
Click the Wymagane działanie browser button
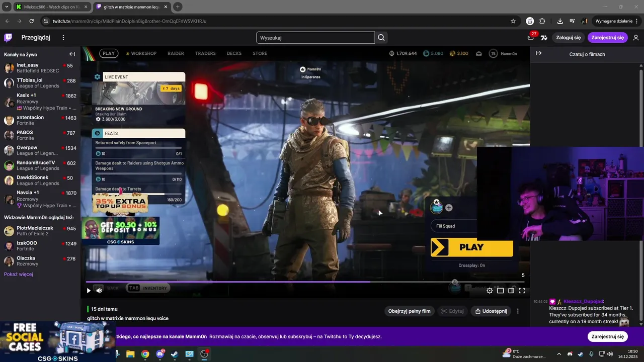point(614,21)
